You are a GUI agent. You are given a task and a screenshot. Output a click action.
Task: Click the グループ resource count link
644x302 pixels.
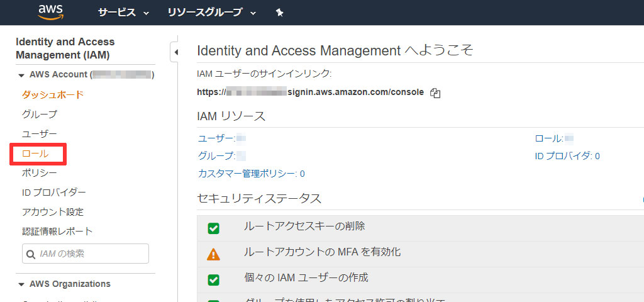point(222,156)
